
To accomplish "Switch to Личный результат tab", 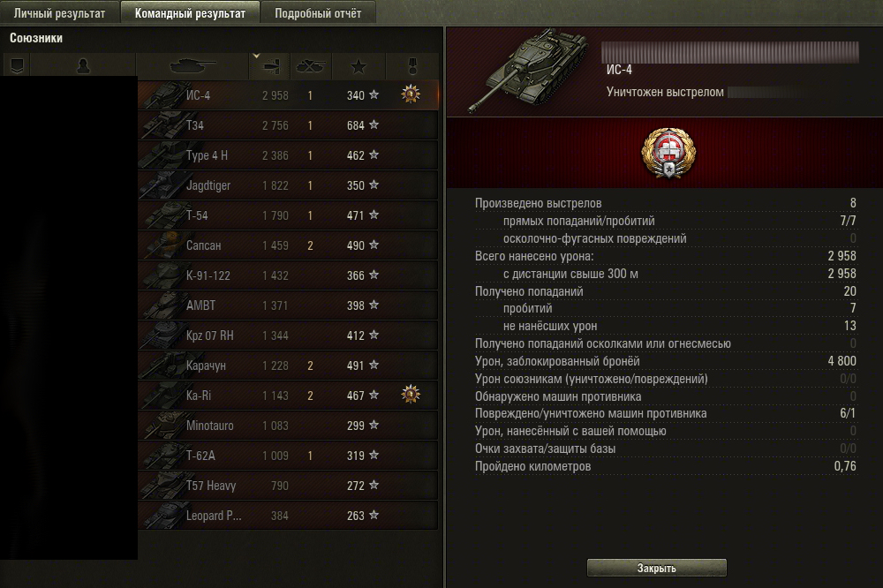I will (x=60, y=13).
